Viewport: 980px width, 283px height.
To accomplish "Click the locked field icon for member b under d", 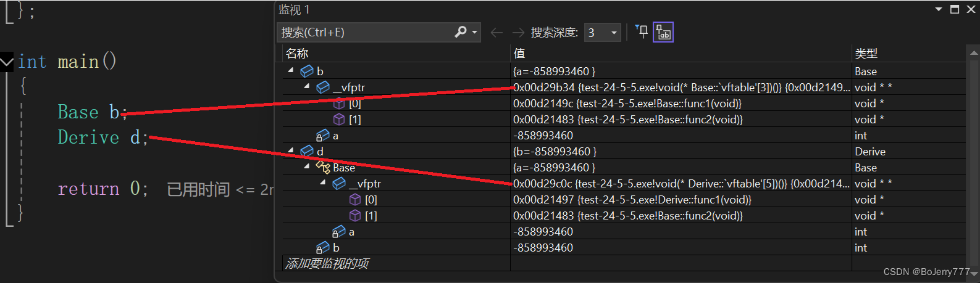I will coord(323,248).
